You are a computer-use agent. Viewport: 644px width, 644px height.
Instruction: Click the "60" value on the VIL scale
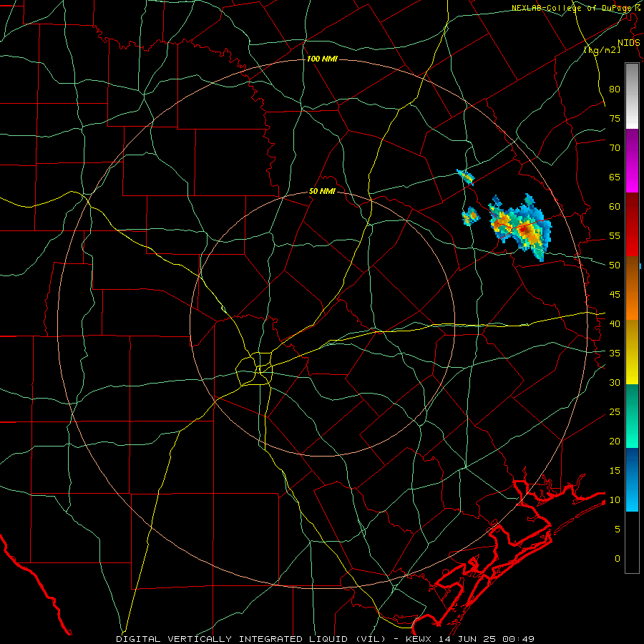click(615, 207)
